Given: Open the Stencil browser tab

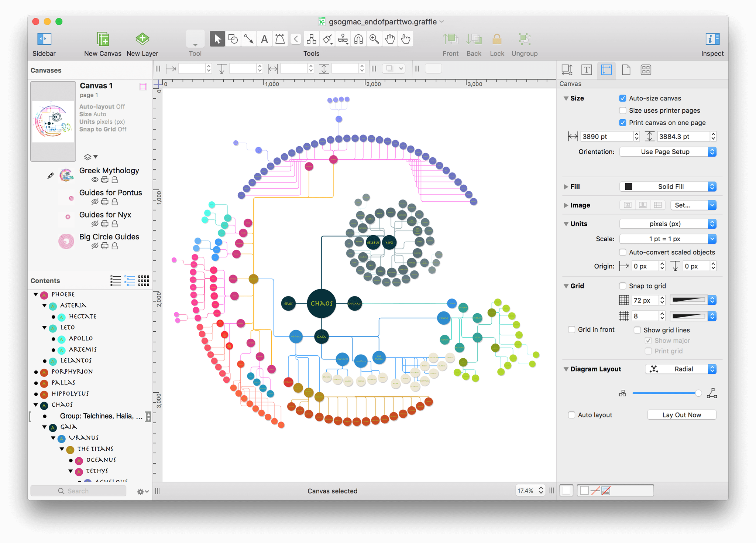Looking at the screenshot, I should pos(646,70).
